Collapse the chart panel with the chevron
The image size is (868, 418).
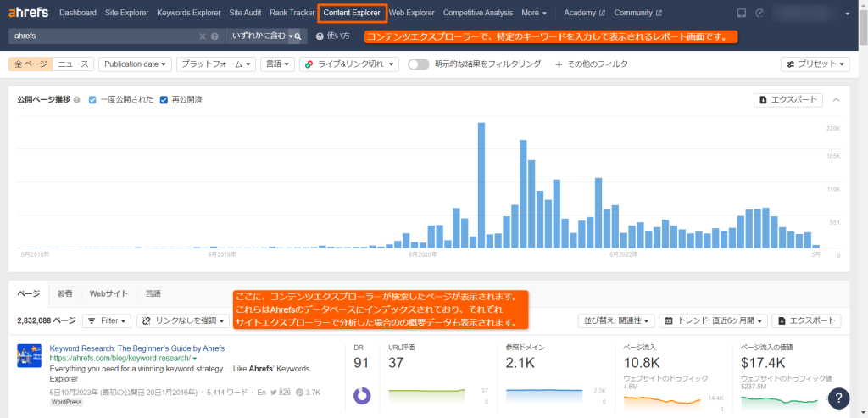836,100
